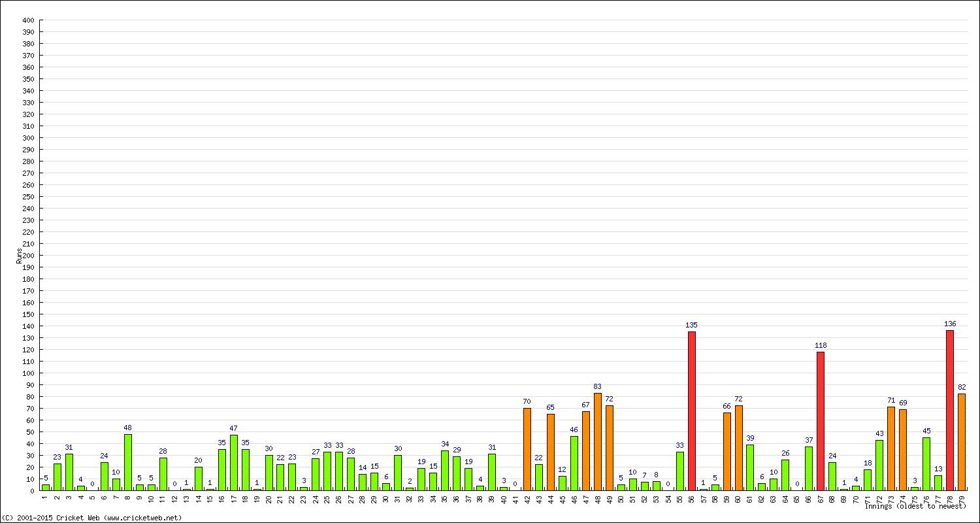Image resolution: width=980 pixels, height=523 pixels.
Task: Select the value label "29"
Action: coord(457,450)
